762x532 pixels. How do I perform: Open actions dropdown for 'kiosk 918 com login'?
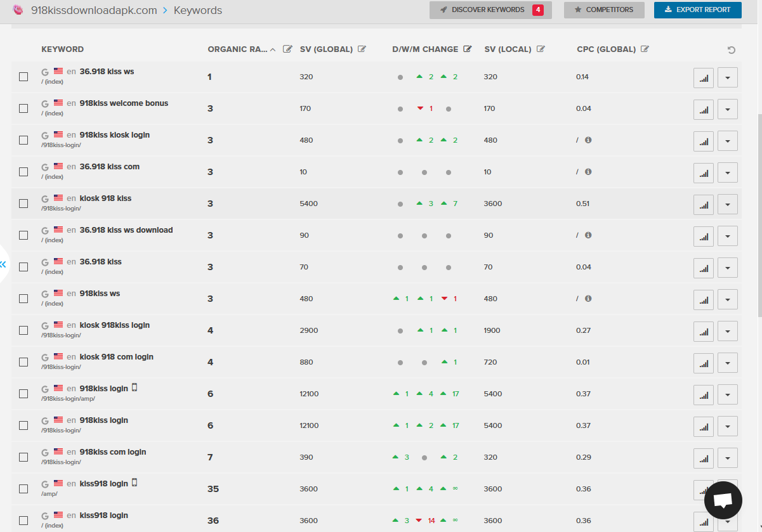[x=727, y=363]
